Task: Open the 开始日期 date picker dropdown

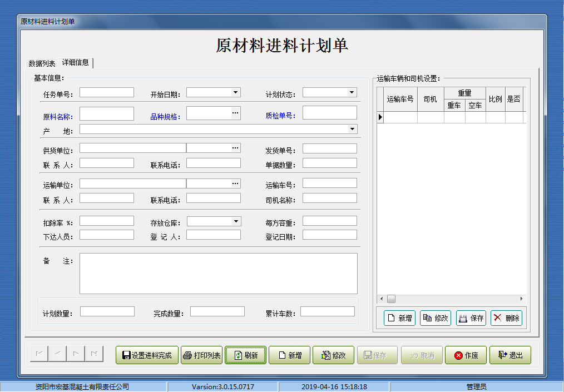Action: [235, 92]
